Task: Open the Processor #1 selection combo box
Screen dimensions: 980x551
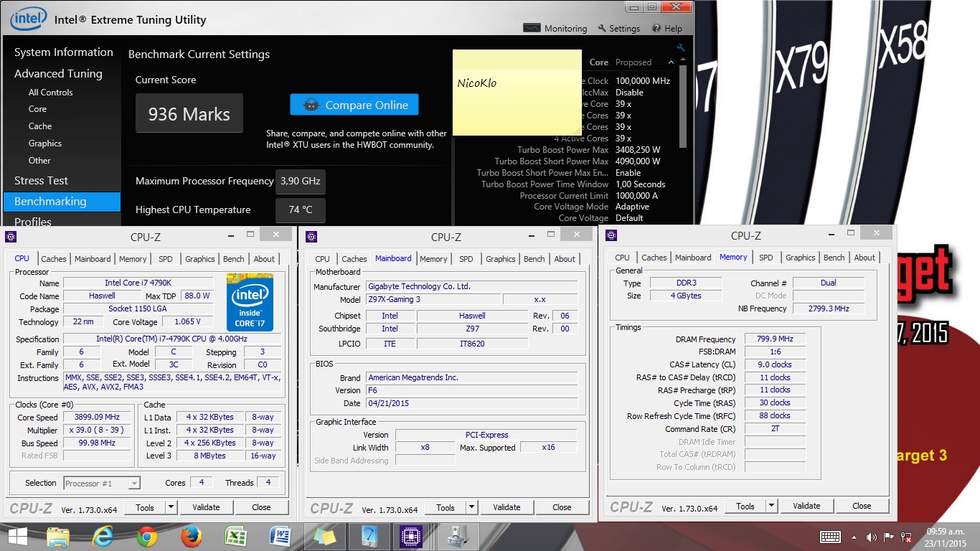Action: click(102, 483)
